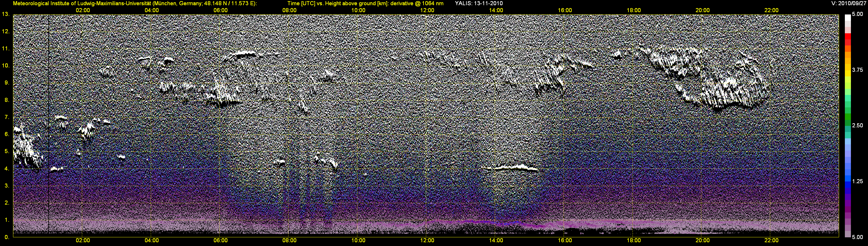Click the 16:00 label on the upper time axis

[x=565, y=10]
